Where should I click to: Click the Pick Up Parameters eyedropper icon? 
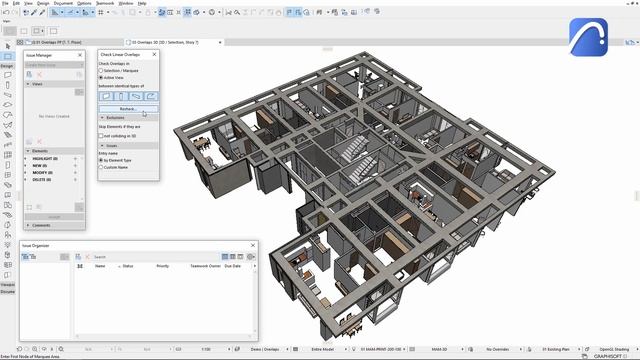click(x=34, y=12)
